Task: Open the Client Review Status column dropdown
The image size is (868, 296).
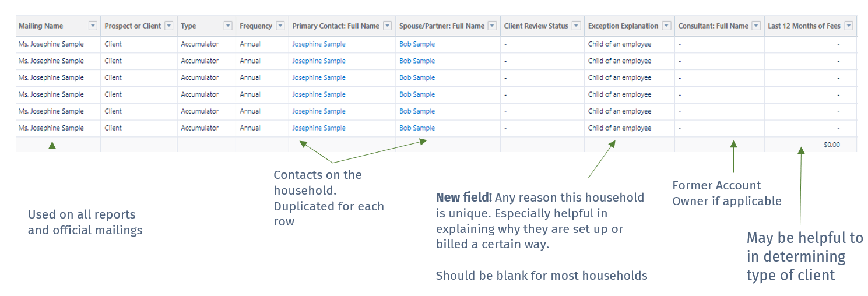Action: pos(577,26)
